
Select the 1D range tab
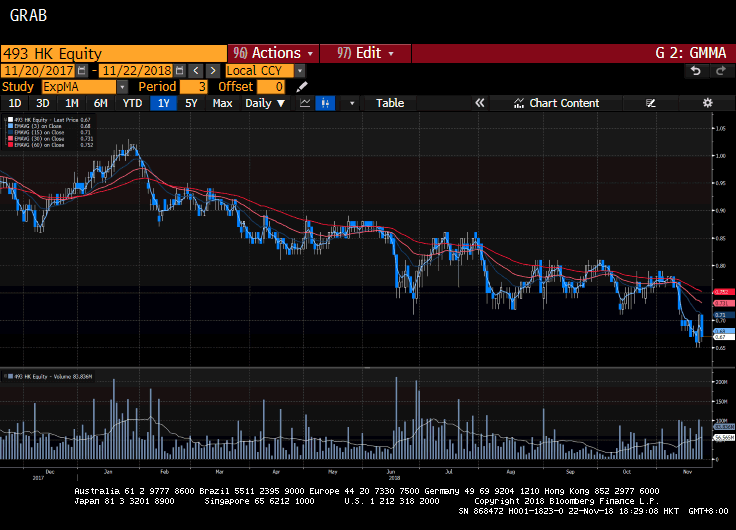click(15, 103)
